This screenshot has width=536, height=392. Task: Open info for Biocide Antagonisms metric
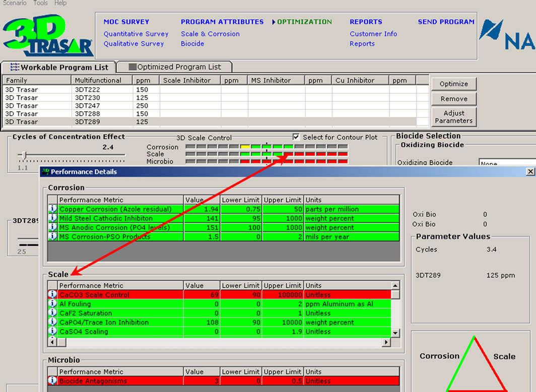pyautogui.click(x=52, y=380)
